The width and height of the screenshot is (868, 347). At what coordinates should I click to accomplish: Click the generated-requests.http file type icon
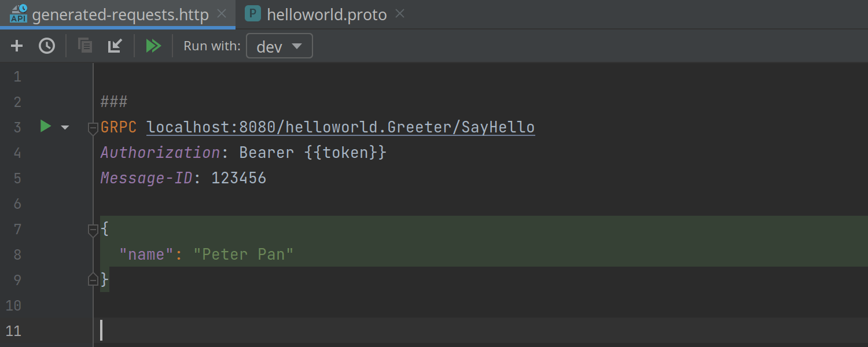coord(19,14)
